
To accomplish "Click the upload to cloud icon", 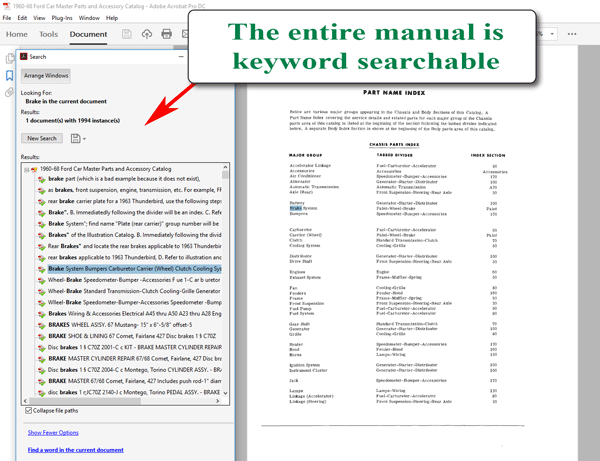I will [x=147, y=34].
